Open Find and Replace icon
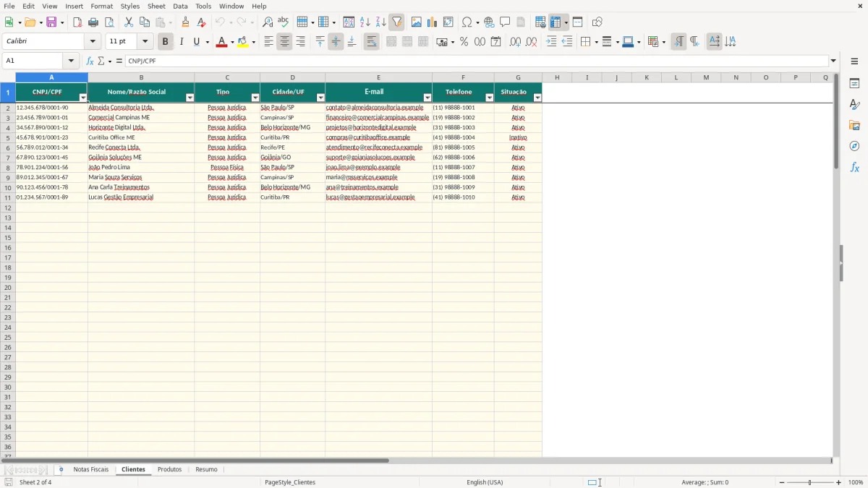Viewport: 868px width, 488px height. [268, 22]
